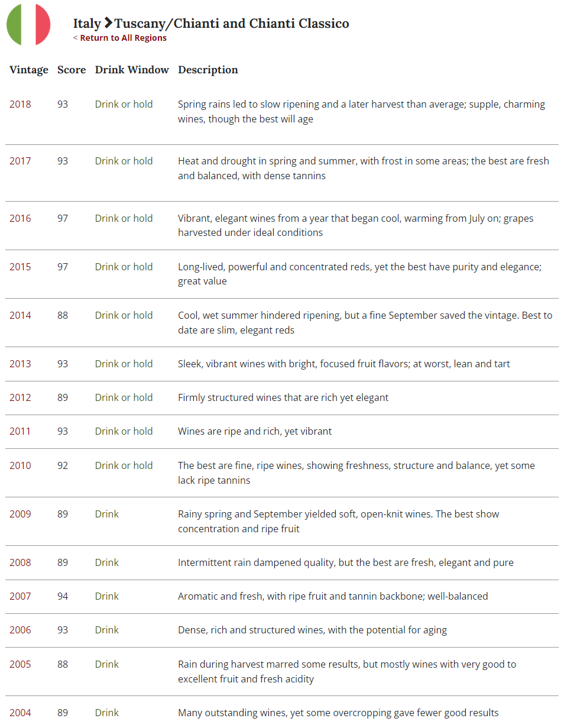
Task: Click the 2012 vintage link
Action: point(20,397)
